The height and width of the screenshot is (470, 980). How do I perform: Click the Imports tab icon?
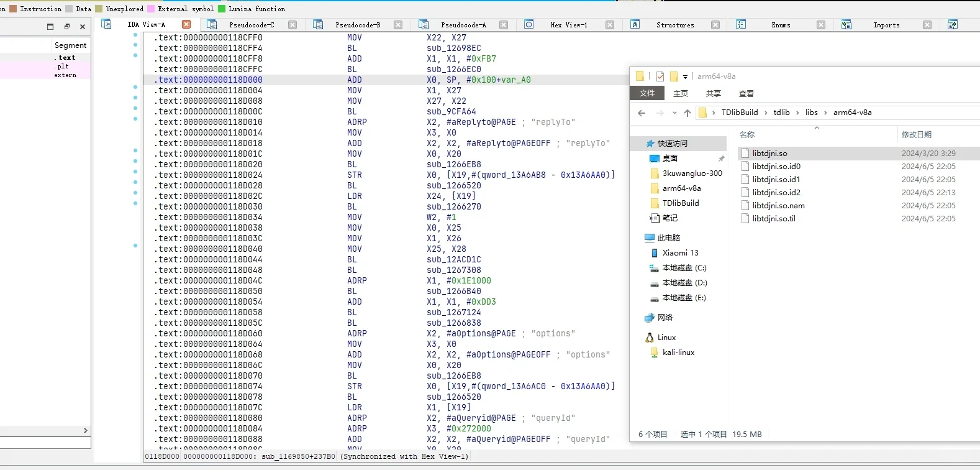(x=846, y=24)
